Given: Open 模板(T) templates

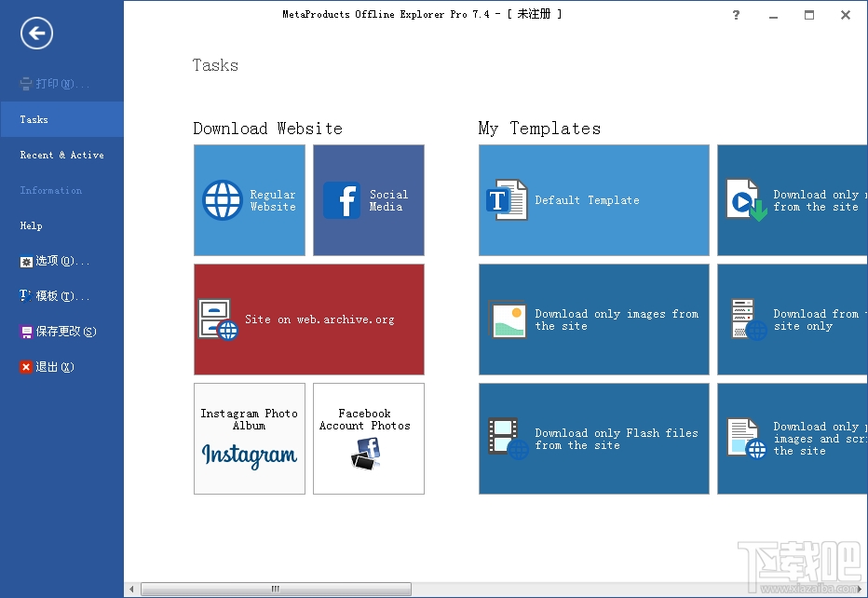Looking at the screenshot, I should click(52, 296).
